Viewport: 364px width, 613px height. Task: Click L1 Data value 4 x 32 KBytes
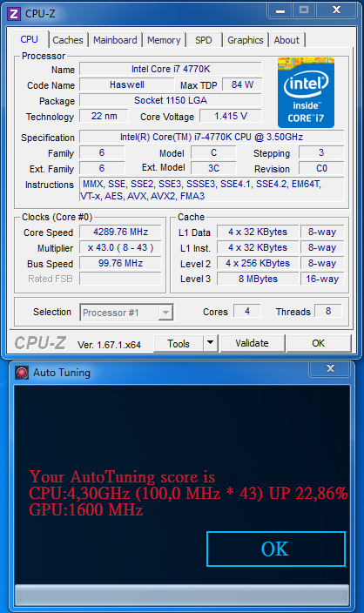click(258, 232)
